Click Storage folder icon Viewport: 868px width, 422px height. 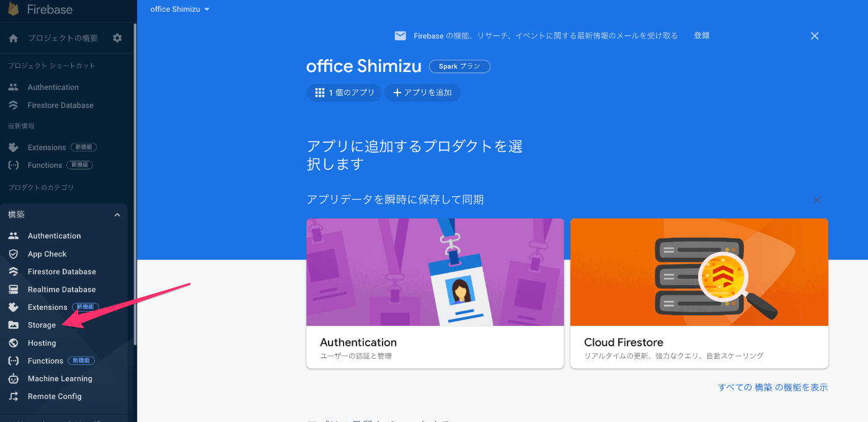coord(14,325)
